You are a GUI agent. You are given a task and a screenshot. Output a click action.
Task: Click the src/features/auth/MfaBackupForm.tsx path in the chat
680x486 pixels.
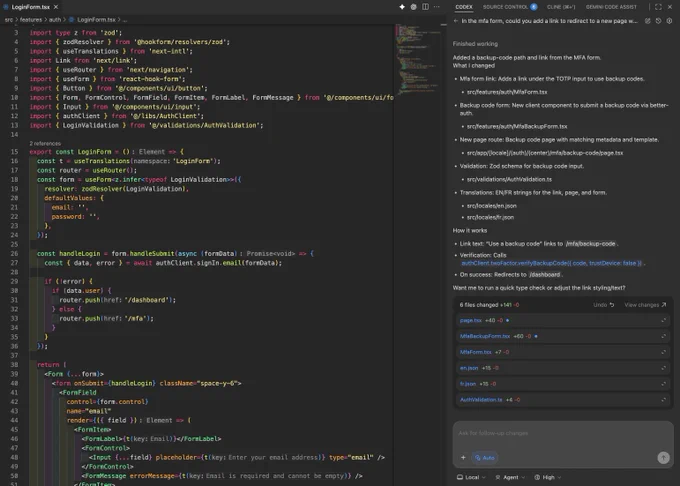coord(517,127)
